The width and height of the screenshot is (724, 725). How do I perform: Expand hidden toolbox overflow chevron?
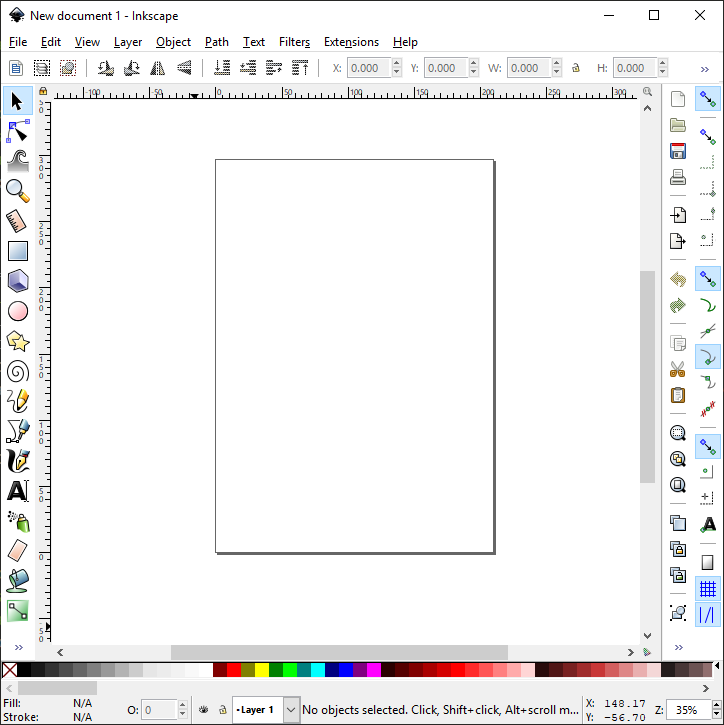(x=19, y=647)
